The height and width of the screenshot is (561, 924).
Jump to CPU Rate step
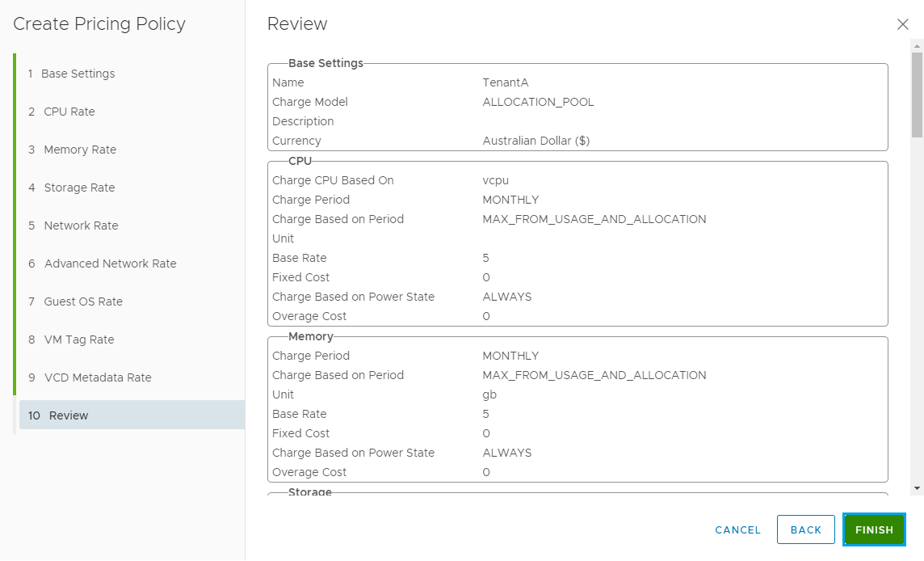point(69,112)
